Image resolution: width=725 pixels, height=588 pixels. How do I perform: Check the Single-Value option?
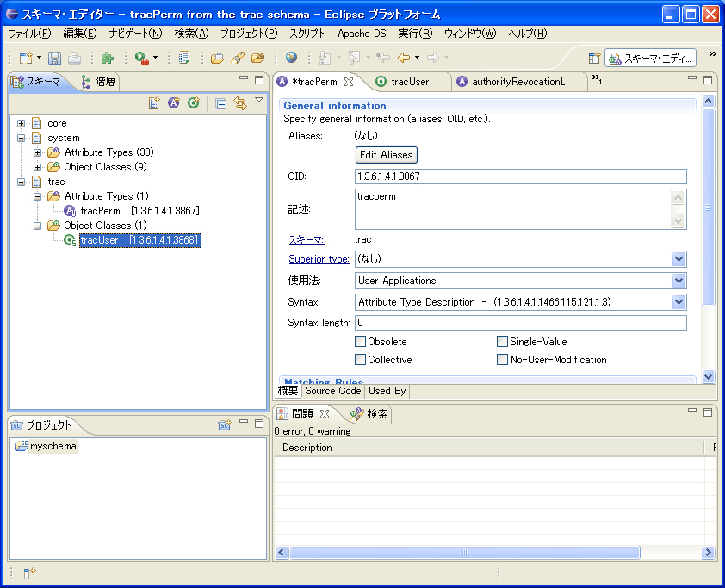pyautogui.click(x=503, y=341)
